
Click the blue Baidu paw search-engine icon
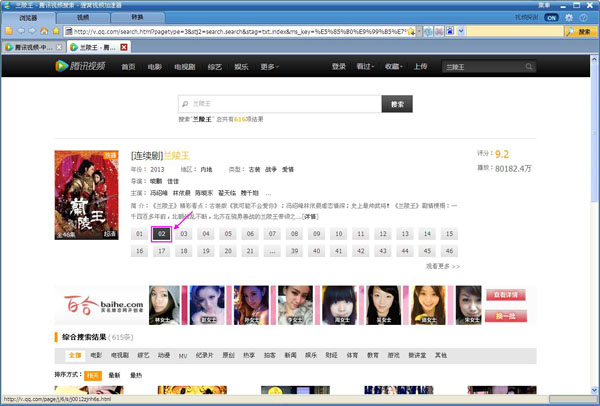450,31
